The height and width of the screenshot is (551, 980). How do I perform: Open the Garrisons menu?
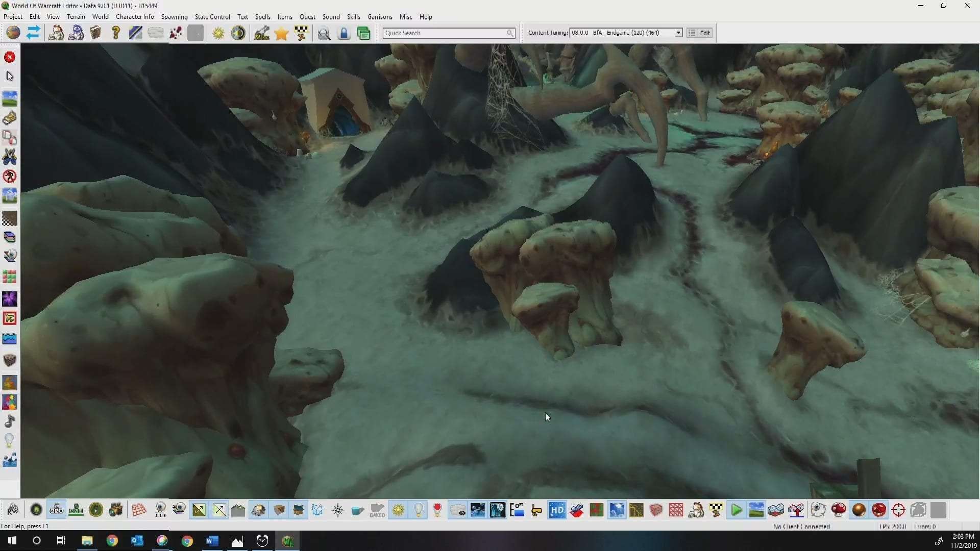tap(380, 17)
